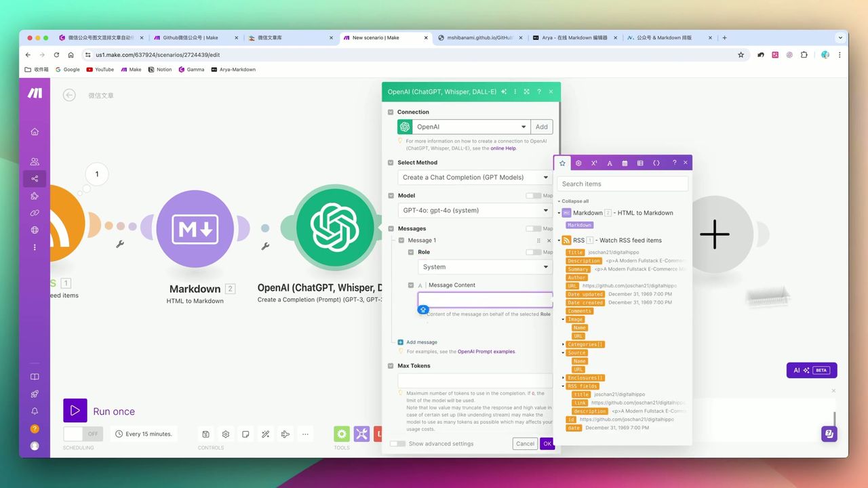Open the Webhooks globe icon in sidebar

point(35,230)
